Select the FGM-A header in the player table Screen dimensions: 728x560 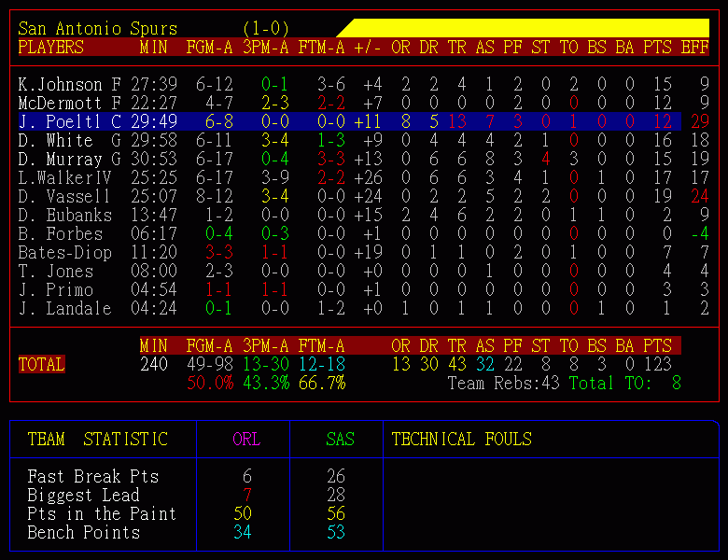(210, 48)
